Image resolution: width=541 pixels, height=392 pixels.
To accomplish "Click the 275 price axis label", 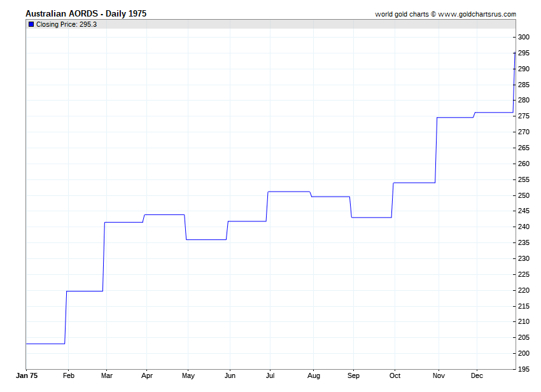I will point(523,116).
